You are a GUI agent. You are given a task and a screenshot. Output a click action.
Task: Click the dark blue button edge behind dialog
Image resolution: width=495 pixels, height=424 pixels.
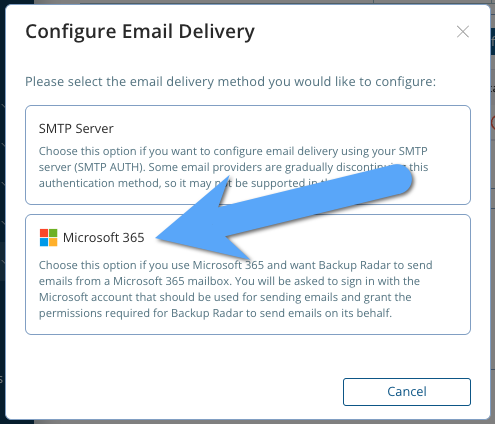pyautogui.click(x=493, y=42)
